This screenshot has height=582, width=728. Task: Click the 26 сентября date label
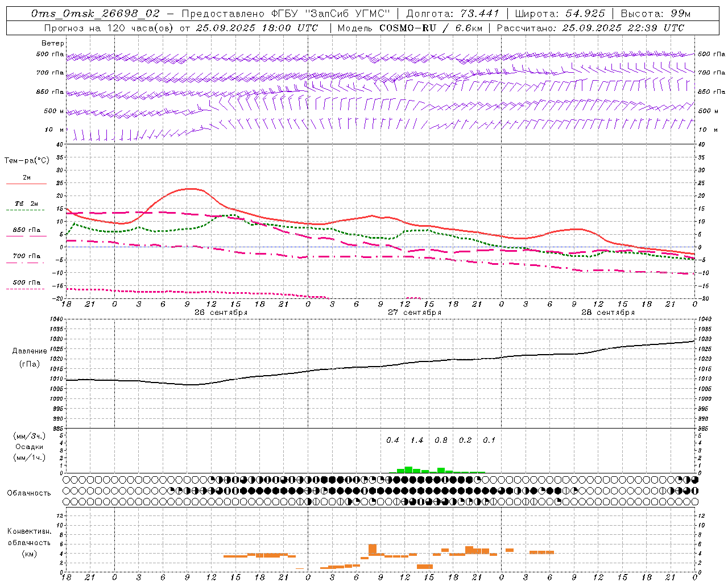point(221,312)
